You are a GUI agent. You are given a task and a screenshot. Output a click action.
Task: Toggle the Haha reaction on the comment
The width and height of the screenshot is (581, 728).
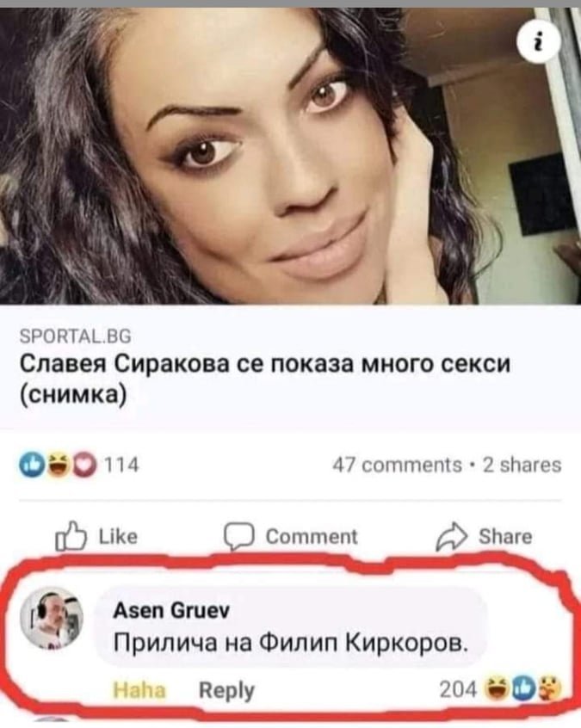point(139,690)
